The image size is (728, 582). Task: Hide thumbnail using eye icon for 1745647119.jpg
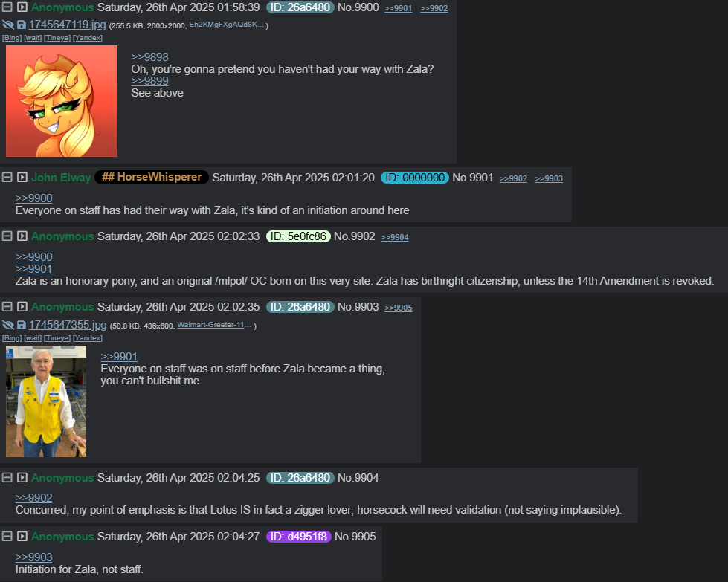(x=8, y=25)
